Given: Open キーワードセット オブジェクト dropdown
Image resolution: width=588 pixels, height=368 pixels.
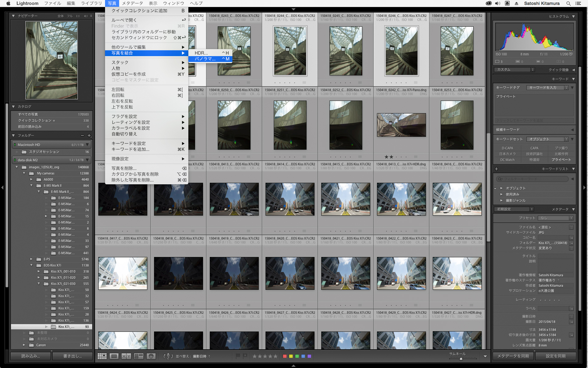Looking at the screenshot, I should [x=547, y=139].
